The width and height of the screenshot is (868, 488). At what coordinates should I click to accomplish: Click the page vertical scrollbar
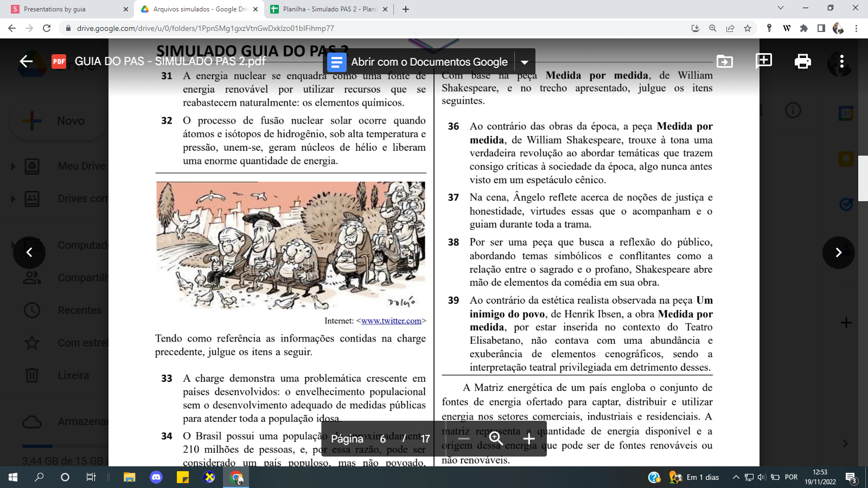tap(863, 177)
